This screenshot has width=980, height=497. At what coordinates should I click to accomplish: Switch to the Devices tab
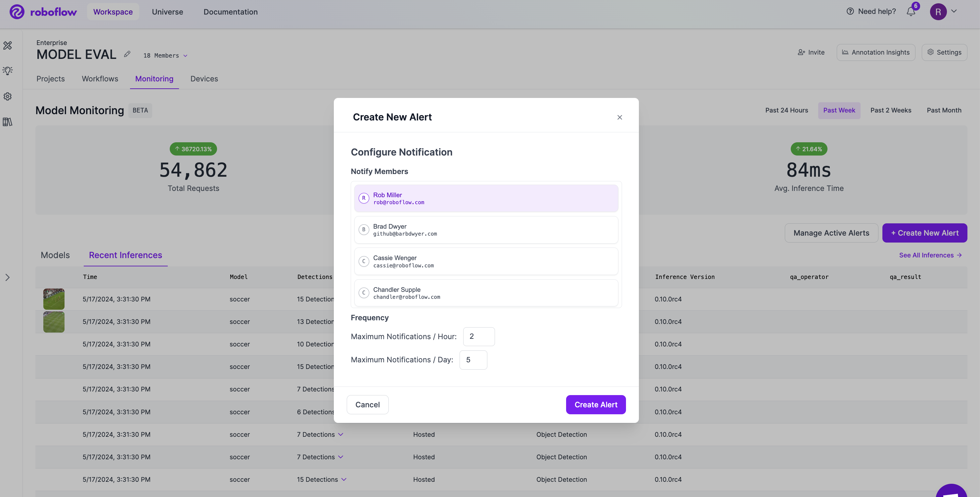[x=204, y=79]
